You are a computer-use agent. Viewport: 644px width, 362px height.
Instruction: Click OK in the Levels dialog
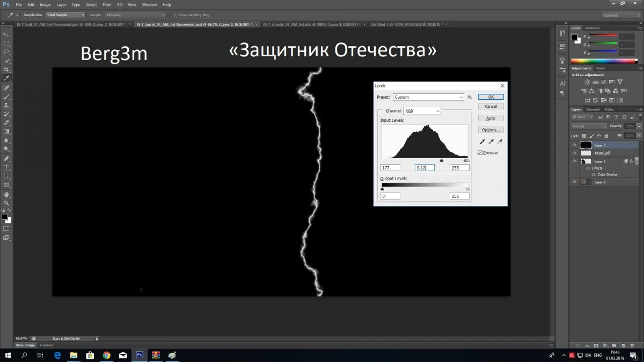491,97
